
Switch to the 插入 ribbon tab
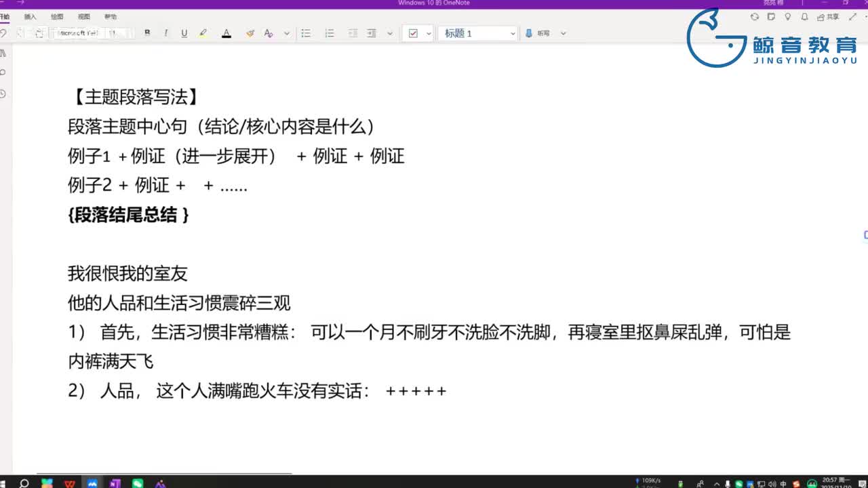(x=31, y=16)
